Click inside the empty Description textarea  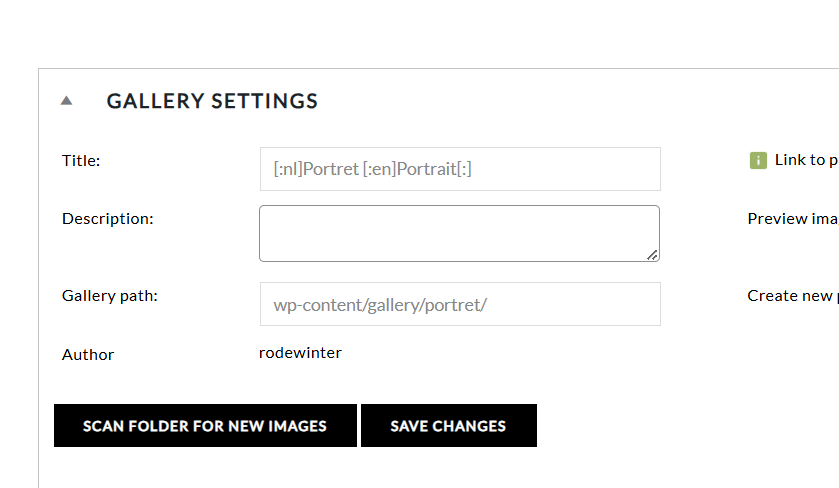pyautogui.click(x=459, y=233)
